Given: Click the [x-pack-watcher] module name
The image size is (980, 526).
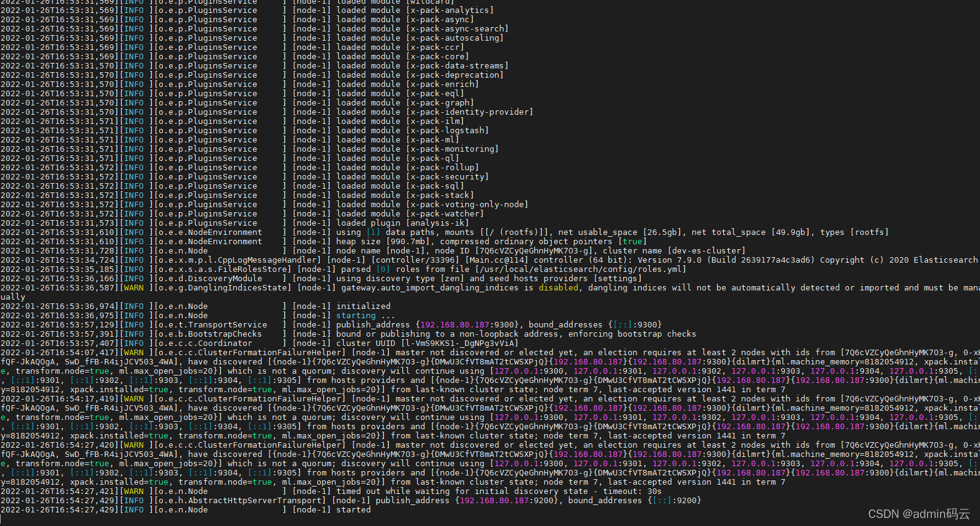Looking at the screenshot, I should 445,214.
